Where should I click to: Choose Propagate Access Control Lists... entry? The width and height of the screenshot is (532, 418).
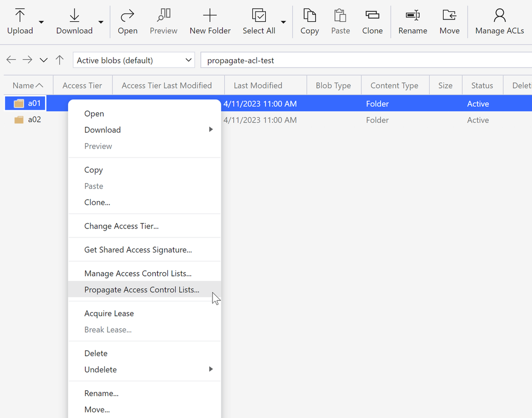(x=144, y=290)
